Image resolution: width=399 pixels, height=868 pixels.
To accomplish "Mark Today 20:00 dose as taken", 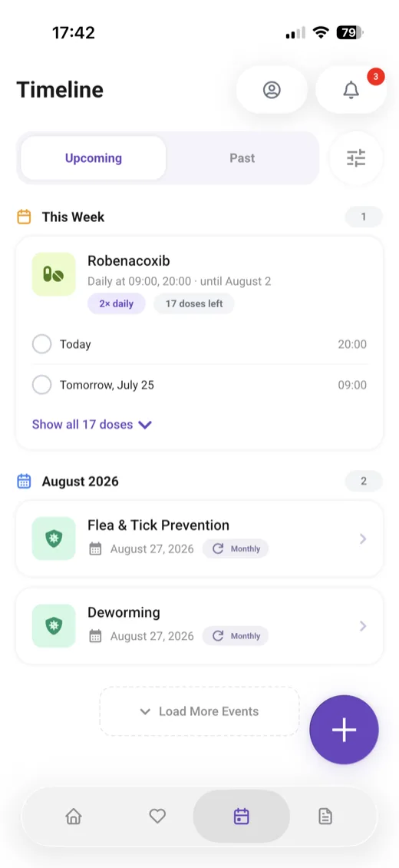I will (x=42, y=344).
